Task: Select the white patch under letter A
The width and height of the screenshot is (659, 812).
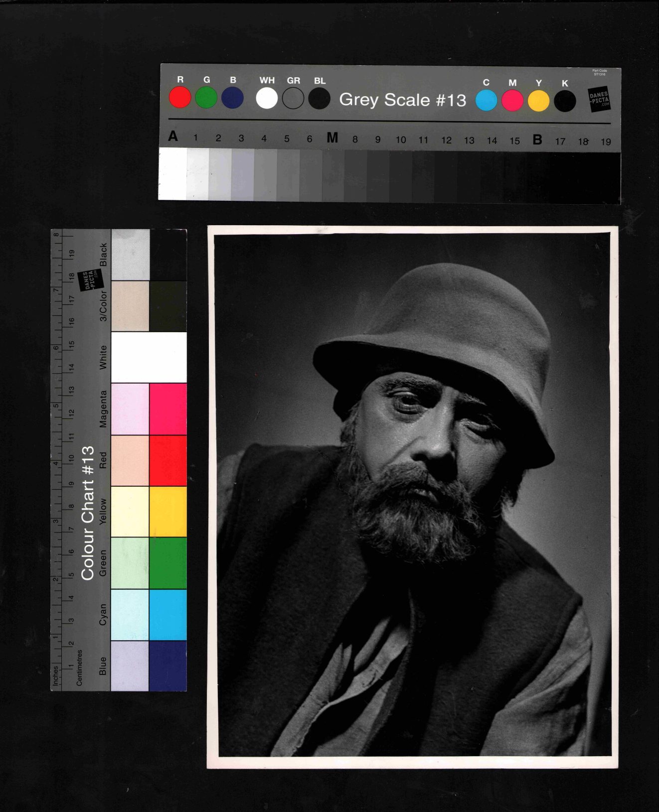Action: [x=172, y=173]
